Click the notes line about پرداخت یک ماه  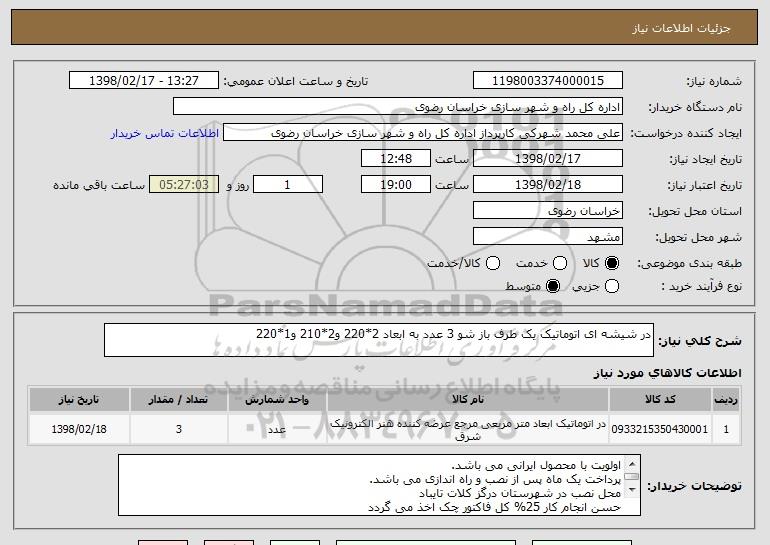[495, 479]
